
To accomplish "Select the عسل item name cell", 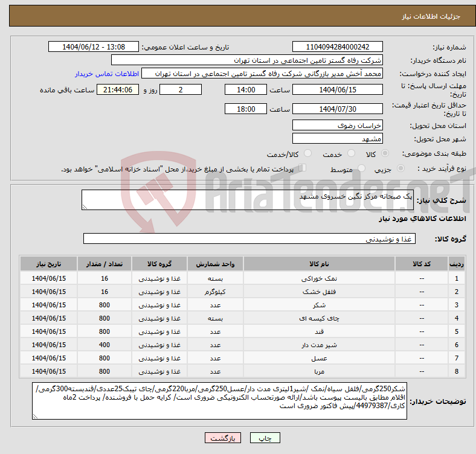I will (319, 359).
